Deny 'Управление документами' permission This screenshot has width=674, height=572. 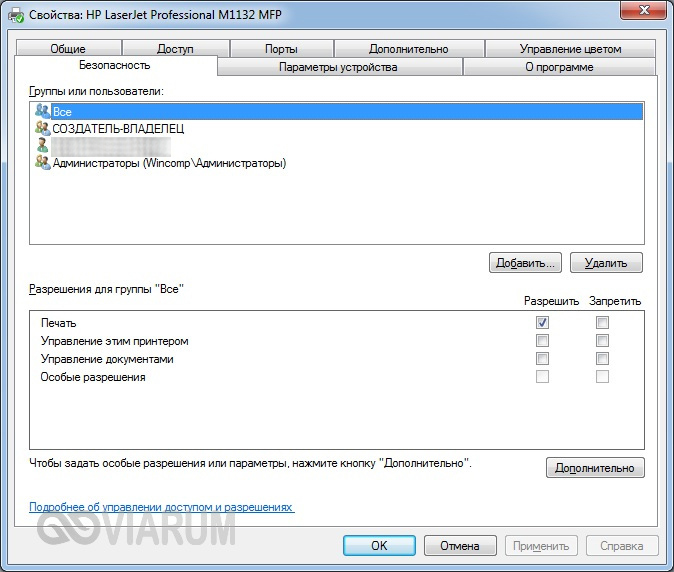pyautogui.click(x=602, y=359)
